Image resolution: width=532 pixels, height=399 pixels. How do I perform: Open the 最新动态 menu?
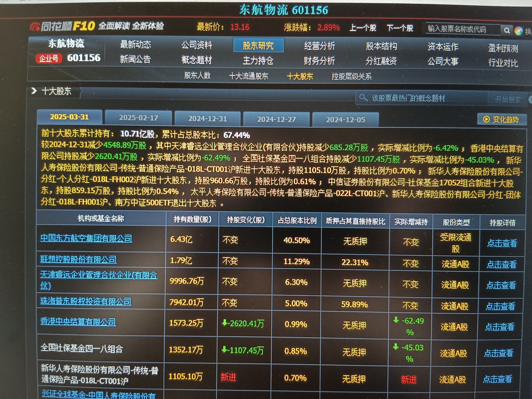tap(136, 45)
